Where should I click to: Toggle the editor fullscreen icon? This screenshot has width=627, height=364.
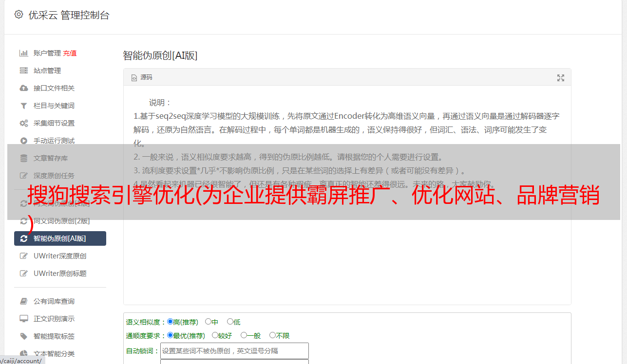561,77
